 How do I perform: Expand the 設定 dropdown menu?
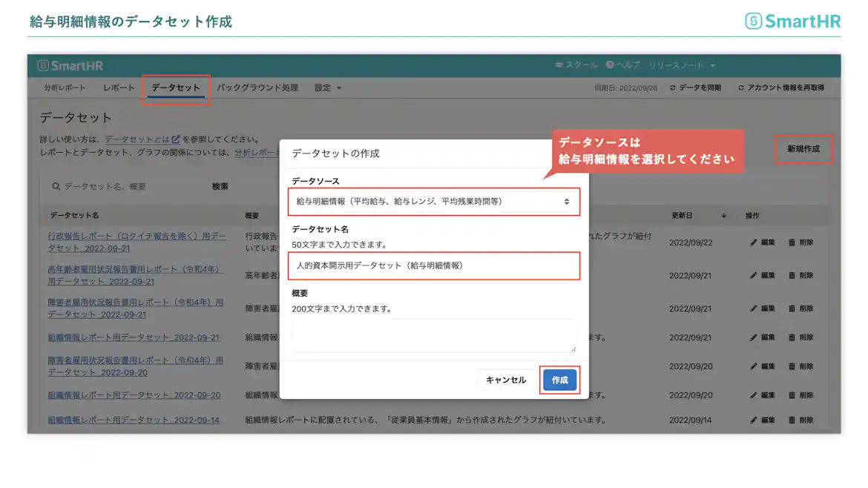pos(323,87)
